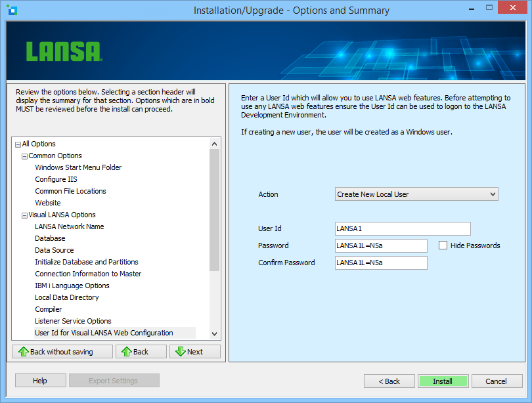Screen dimensions: 532x403
Task: Toggle the Hide Passwords checkbox
Action: click(443, 245)
